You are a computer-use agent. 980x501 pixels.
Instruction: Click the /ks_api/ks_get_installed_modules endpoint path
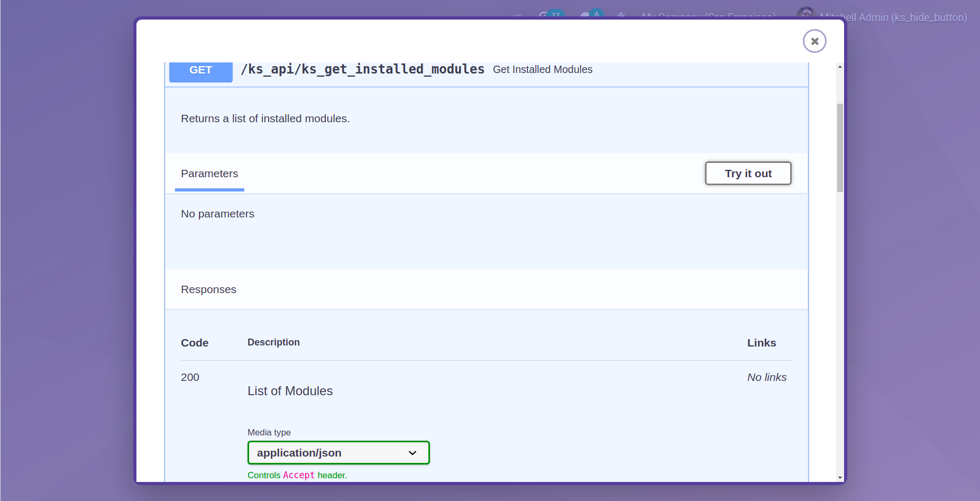[363, 69]
